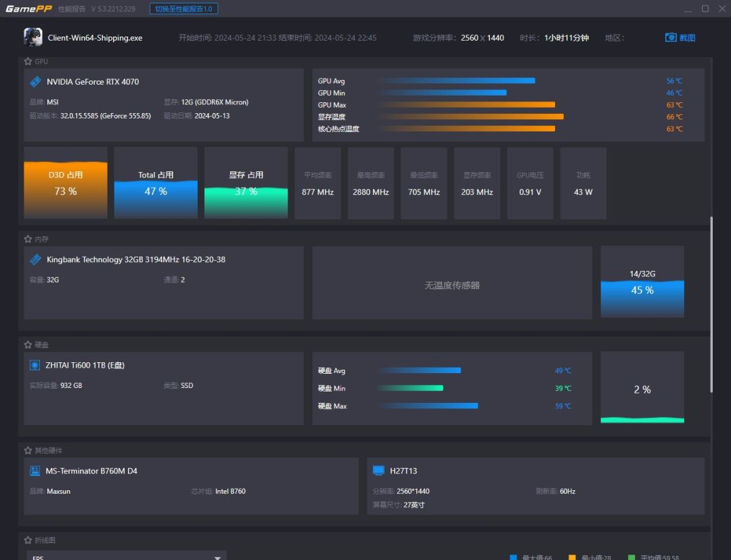Toggle the star beside 内存 section
The width and height of the screenshot is (731, 560).
tap(28, 239)
